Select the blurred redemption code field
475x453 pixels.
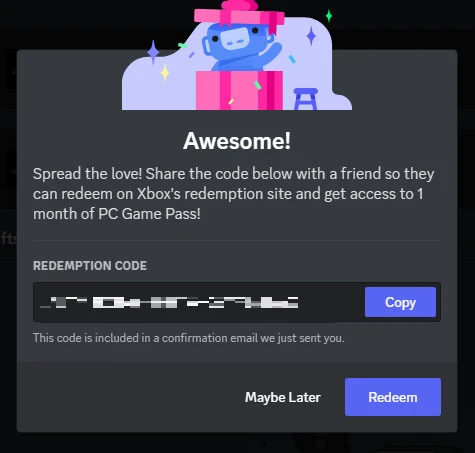[x=199, y=302]
